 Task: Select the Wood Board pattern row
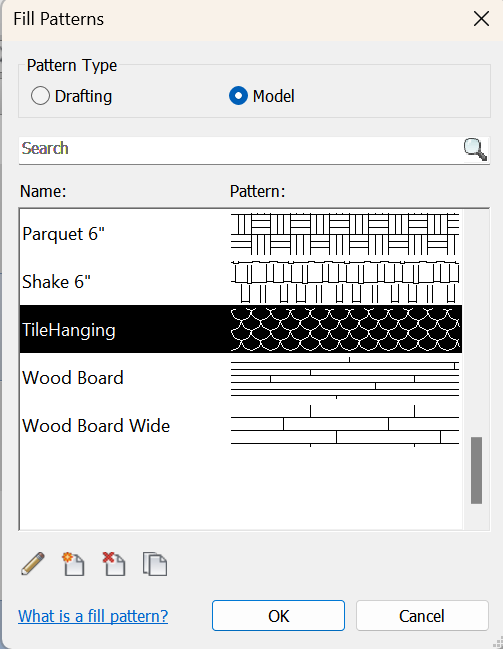coord(241,377)
